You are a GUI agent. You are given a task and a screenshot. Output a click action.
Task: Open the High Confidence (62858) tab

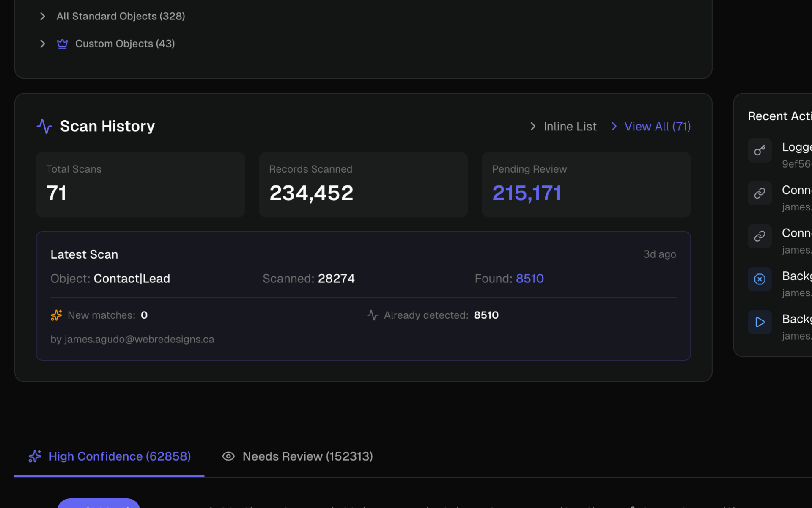coord(110,456)
